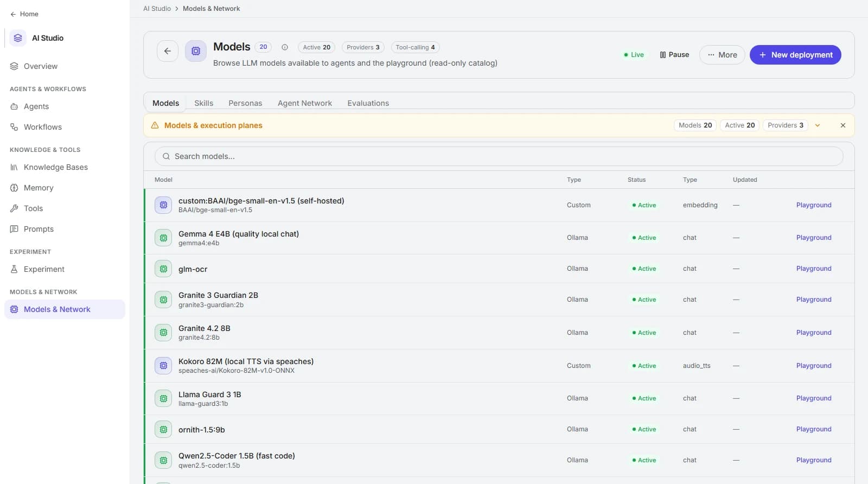Image resolution: width=868 pixels, height=484 pixels.
Task: Click the info icon next to Models count
Action: tap(285, 47)
